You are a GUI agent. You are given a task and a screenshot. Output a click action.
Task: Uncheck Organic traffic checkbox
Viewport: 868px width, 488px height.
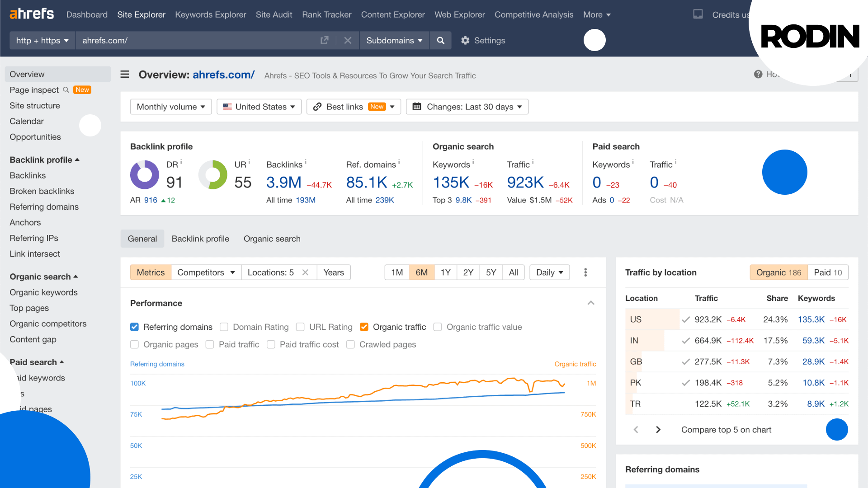(364, 327)
